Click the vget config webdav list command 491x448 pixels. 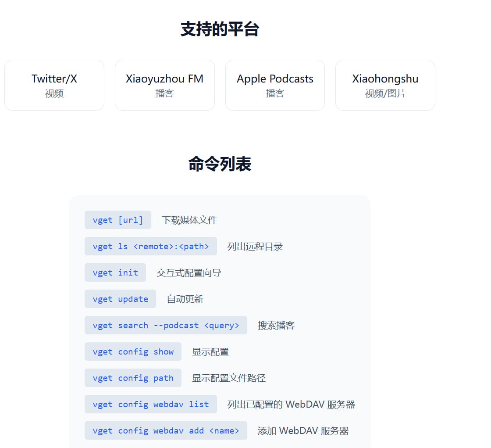tap(151, 404)
